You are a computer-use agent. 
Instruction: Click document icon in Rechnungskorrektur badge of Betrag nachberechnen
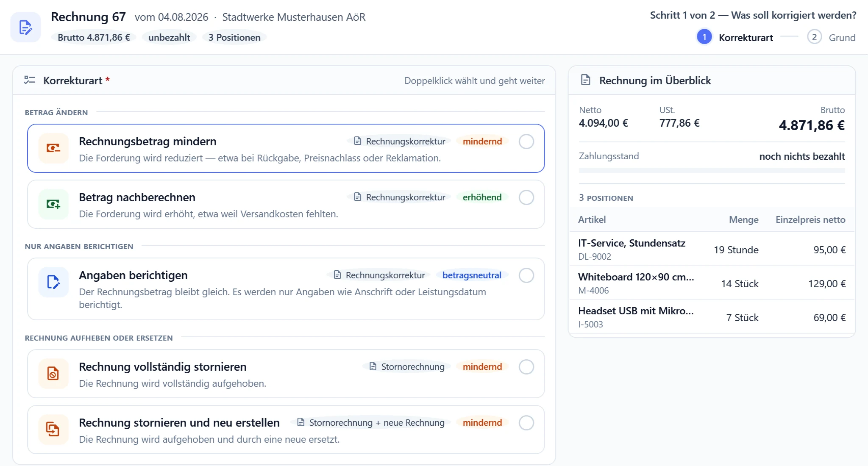click(x=358, y=197)
